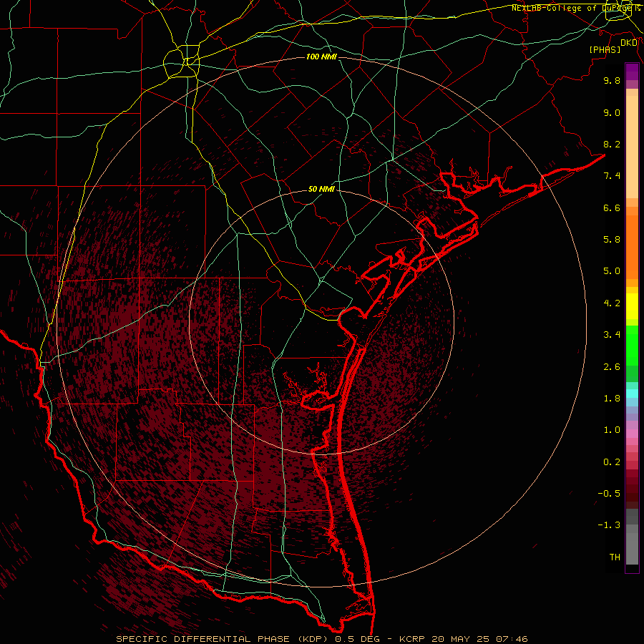Click the pink band of the color bar
The image size is (644, 644).
pos(632,434)
